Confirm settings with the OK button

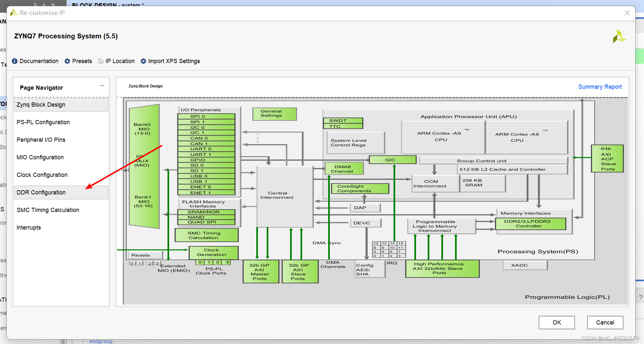coord(557,323)
